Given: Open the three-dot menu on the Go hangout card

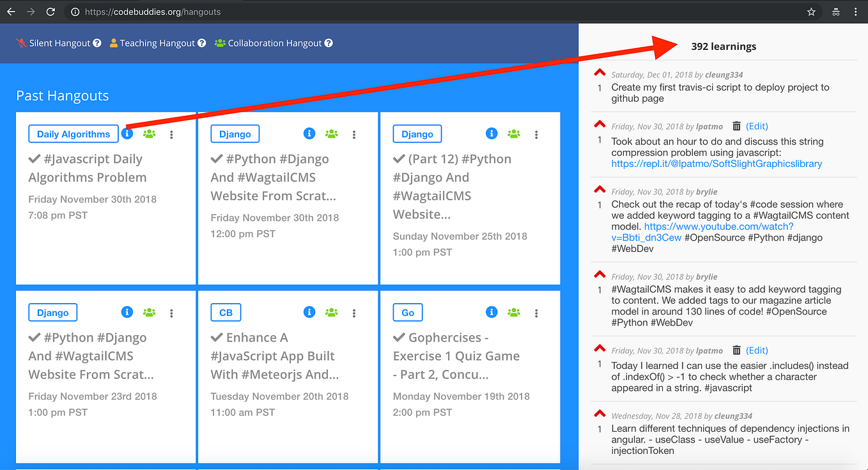Looking at the screenshot, I should coord(536,312).
